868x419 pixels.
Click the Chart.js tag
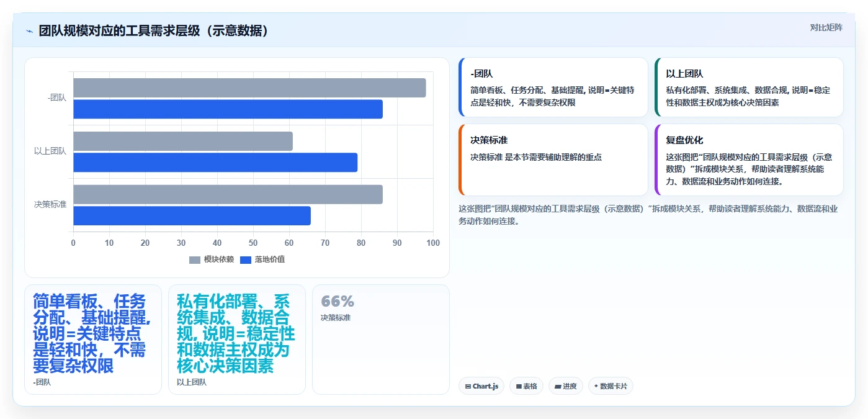click(x=481, y=386)
